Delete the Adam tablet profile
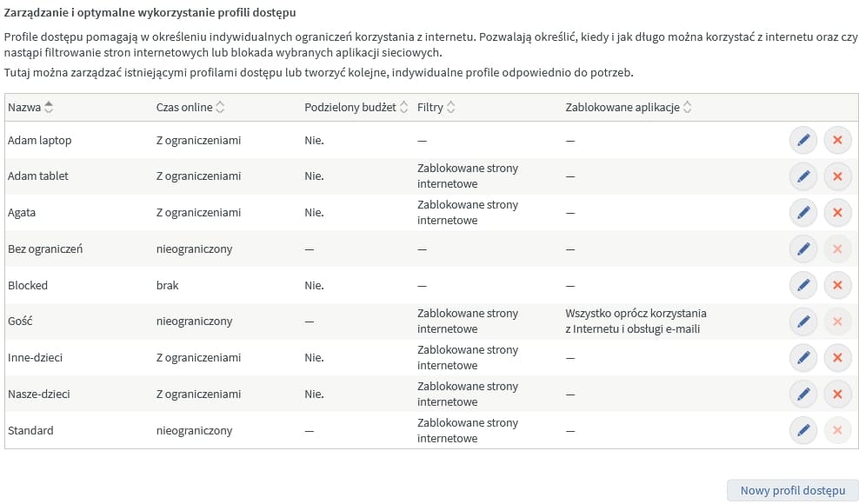The width and height of the screenshot is (859, 504). pos(837,176)
